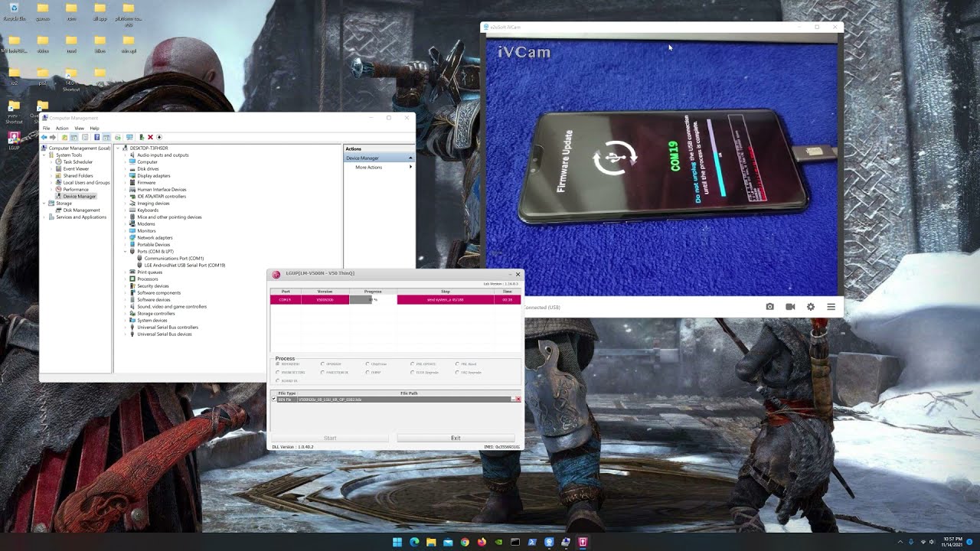
Task: Open PowerShell icon on taskbar
Action: 532,542
